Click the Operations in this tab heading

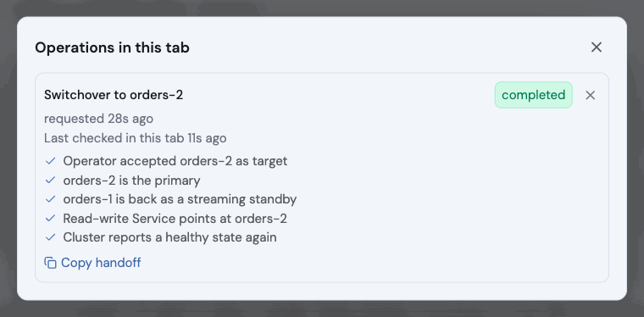click(x=112, y=47)
